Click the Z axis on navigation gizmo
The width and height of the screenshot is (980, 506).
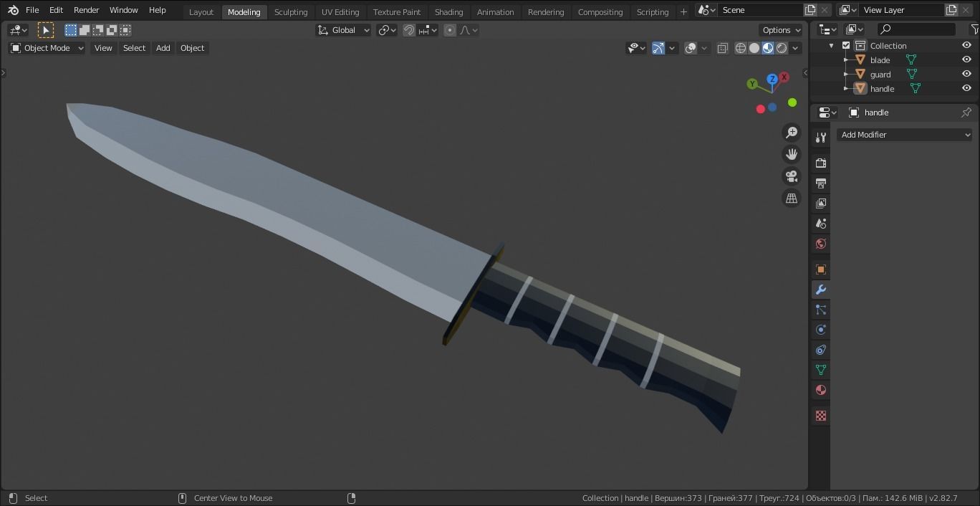point(772,79)
